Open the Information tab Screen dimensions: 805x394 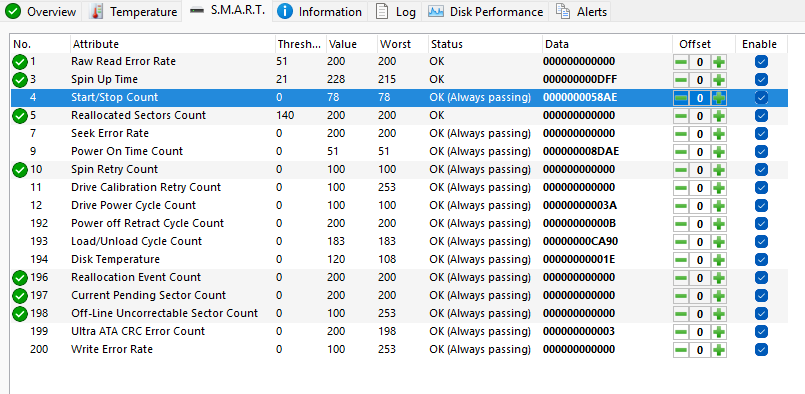(x=320, y=11)
